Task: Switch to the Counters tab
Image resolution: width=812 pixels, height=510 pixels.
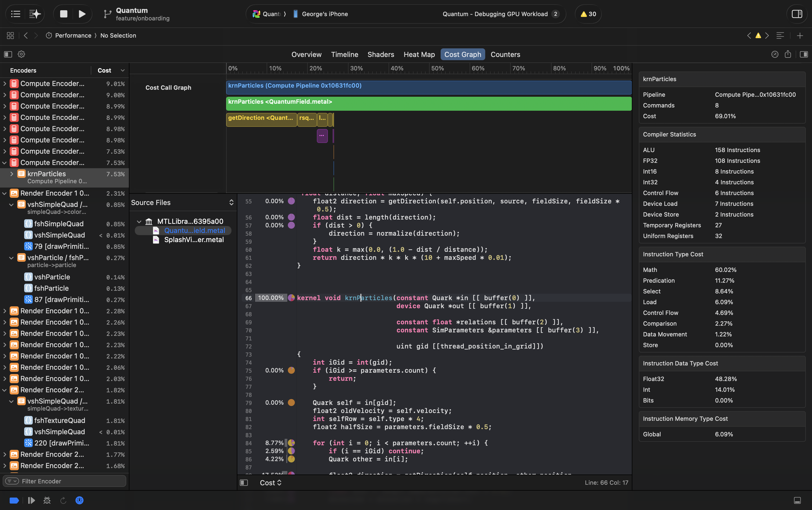Action: point(505,54)
